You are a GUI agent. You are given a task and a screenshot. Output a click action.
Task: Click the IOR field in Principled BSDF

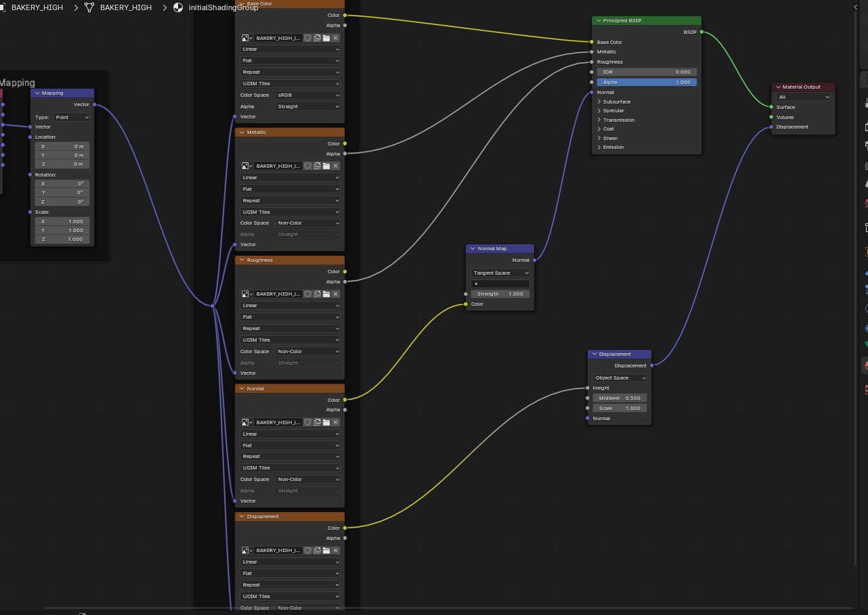(x=647, y=72)
